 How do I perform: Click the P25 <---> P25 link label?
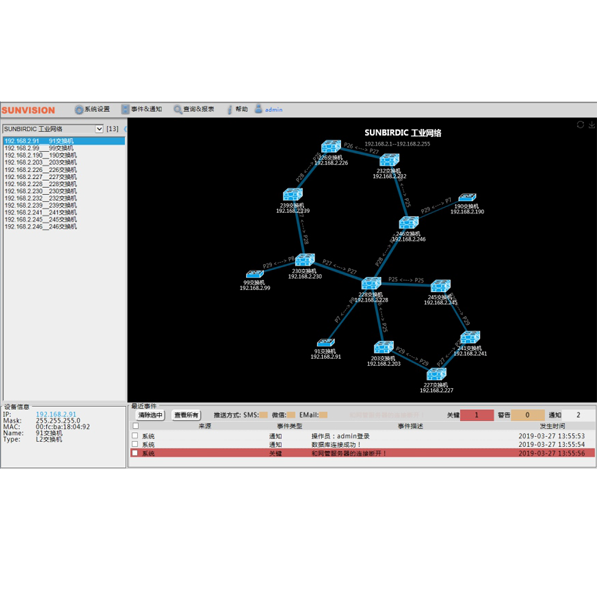pos(406,280)
